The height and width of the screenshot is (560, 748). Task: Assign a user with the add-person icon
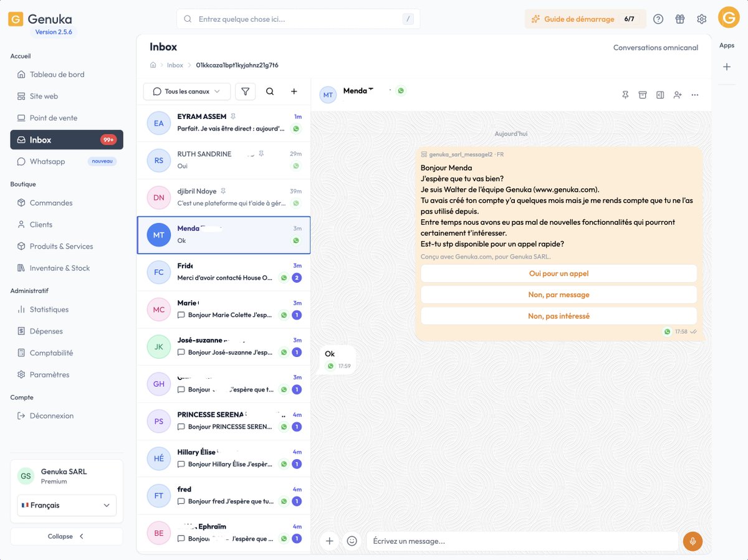678,95
